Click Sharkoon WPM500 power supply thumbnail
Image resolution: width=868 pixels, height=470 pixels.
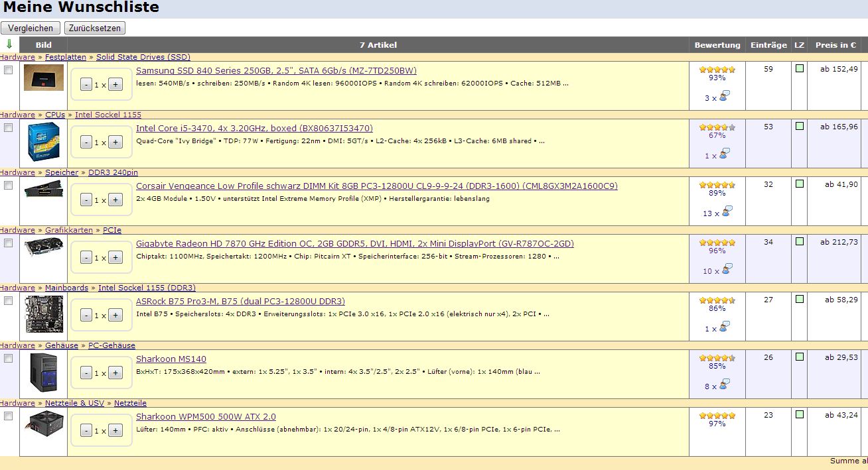click(x=44, y=422)
